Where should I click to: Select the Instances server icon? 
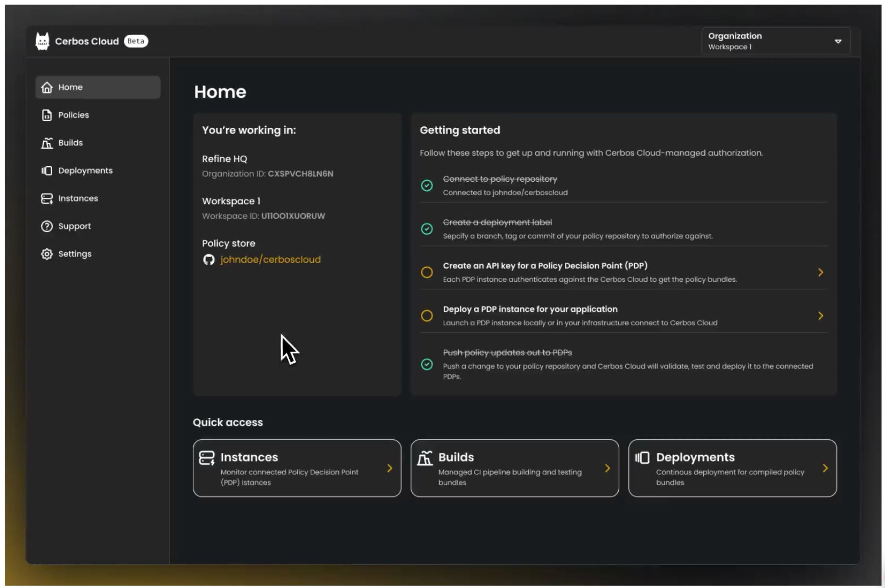click(x=47, y=199)
